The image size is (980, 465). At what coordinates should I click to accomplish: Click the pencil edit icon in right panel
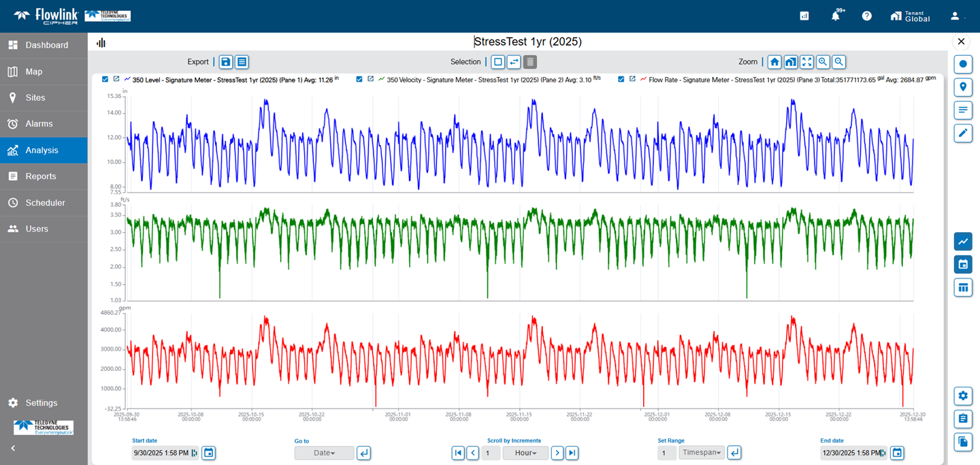click(x=963, y=133)
